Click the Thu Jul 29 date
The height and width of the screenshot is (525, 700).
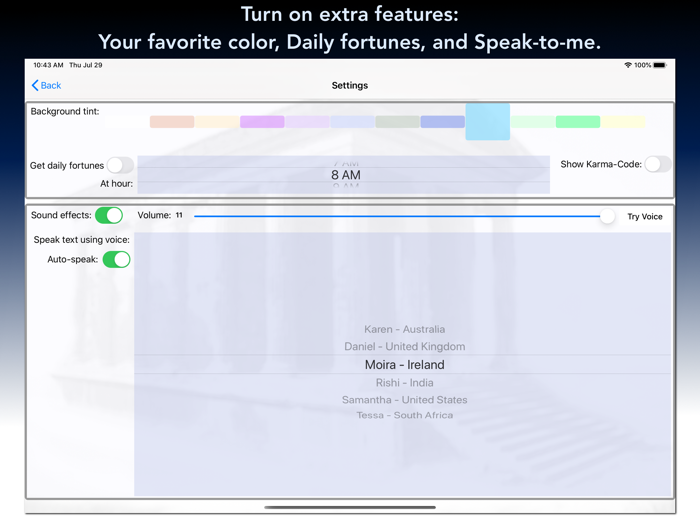tap(86, 65)
